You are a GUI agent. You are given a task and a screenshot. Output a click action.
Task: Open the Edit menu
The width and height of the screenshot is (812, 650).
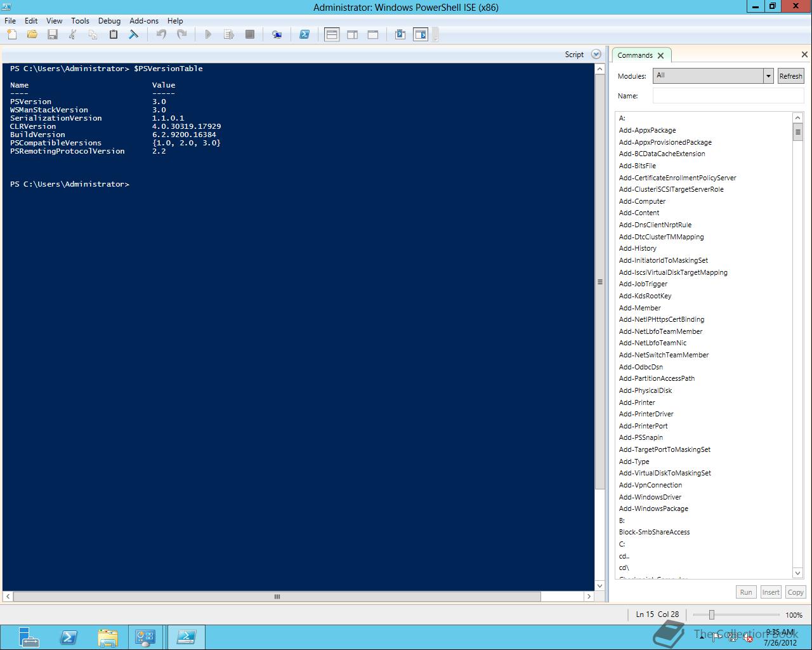click(x=31, y=20)
